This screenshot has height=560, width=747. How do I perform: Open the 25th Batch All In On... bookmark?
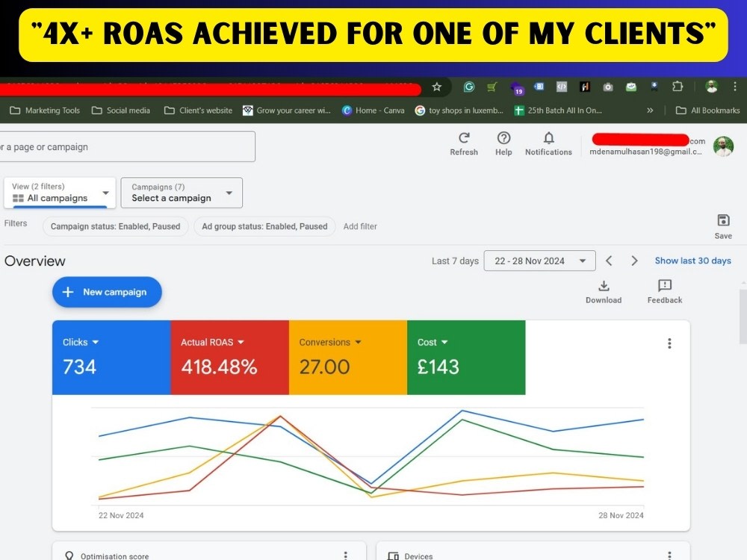coord(558,111)
